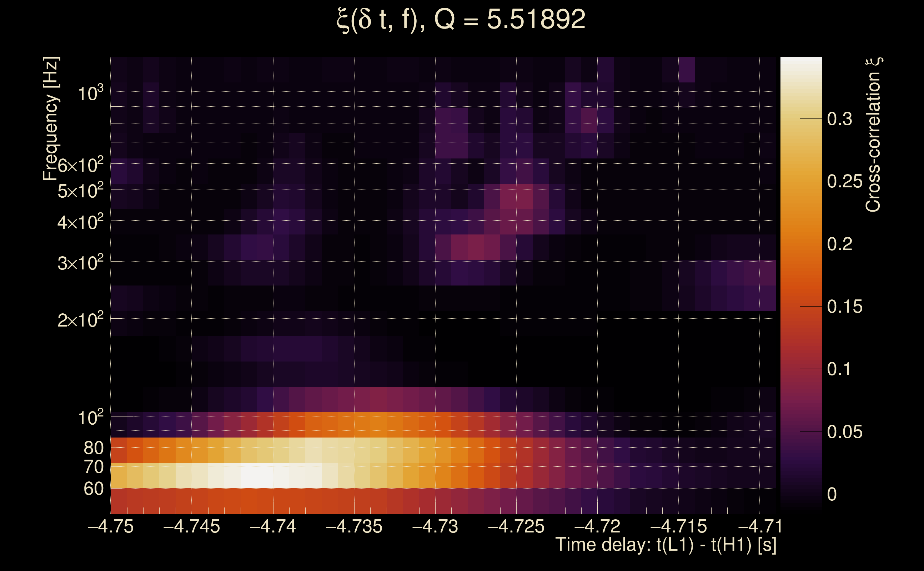924x571 pixels.
Task: Click the magenta blob near 500 Hz
Action: 516,196
